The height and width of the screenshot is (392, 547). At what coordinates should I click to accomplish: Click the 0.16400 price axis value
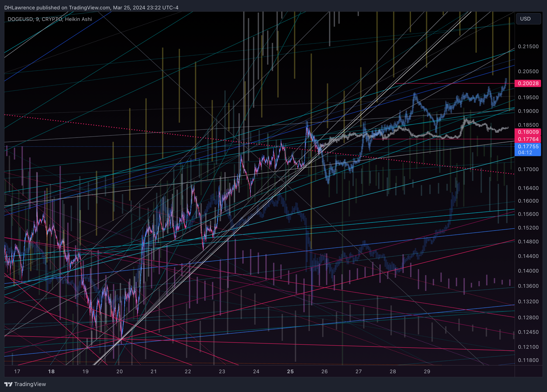[528, 188]
